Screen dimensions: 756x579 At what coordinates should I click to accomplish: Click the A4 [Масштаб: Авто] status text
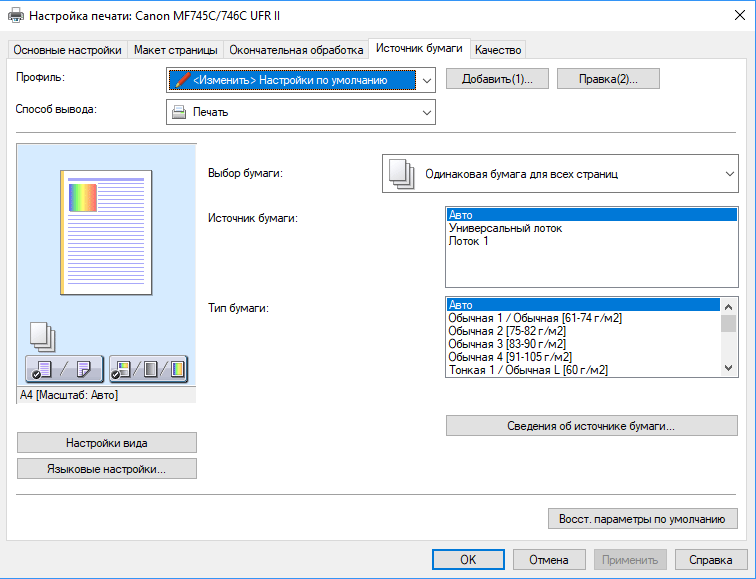tap(68, 395)
